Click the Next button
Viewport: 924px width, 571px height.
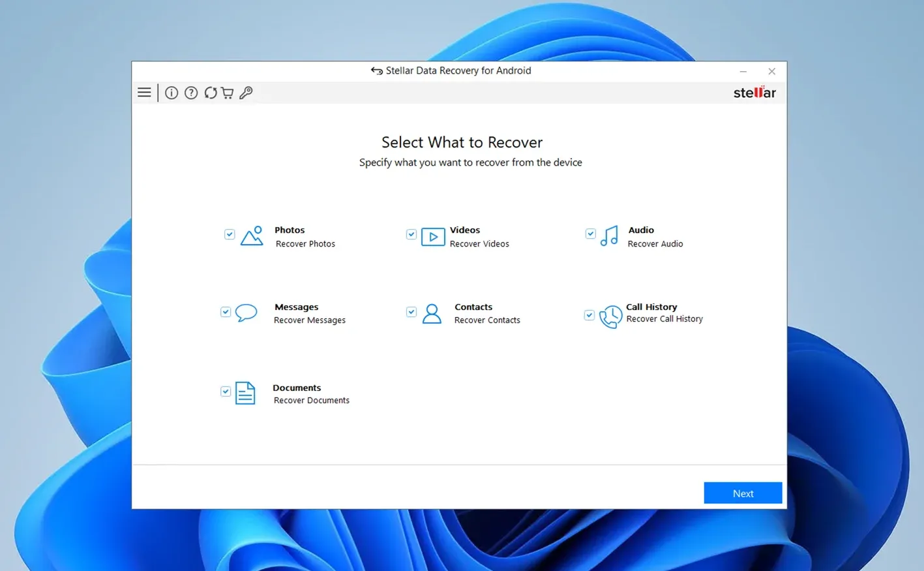(743, 493)
